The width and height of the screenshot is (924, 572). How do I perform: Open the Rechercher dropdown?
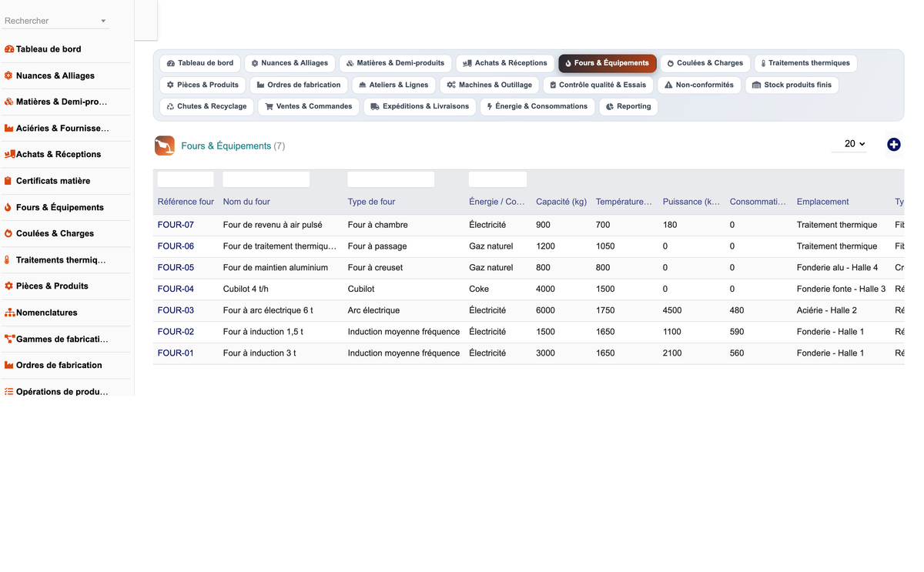55,21
